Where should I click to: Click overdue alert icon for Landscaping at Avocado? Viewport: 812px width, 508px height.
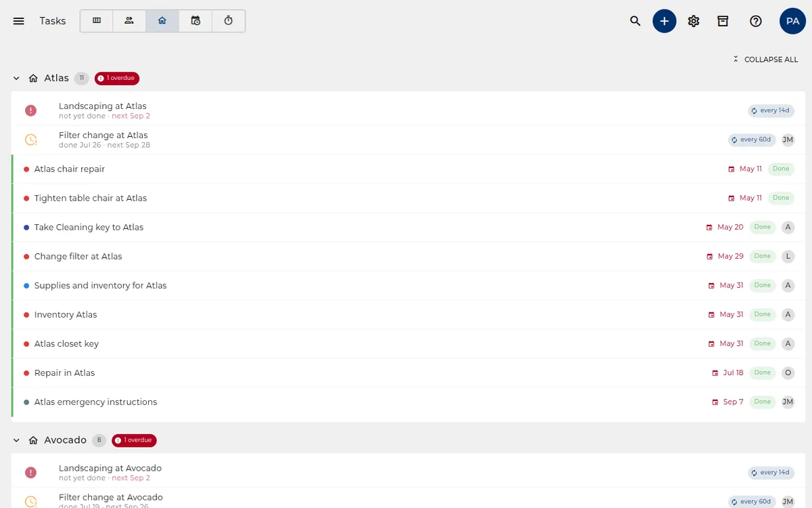pos(30,473)
